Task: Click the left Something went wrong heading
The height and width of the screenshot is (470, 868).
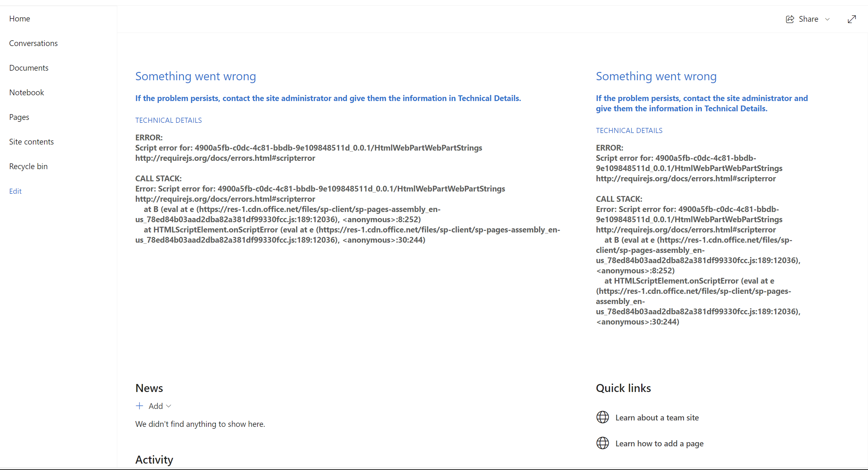Action: coord(196,76)
